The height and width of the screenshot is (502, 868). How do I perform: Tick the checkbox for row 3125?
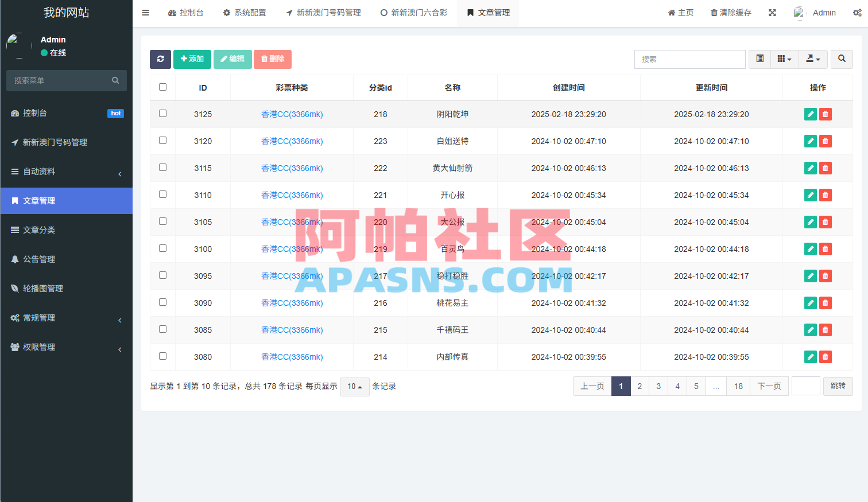coord(163,114)
